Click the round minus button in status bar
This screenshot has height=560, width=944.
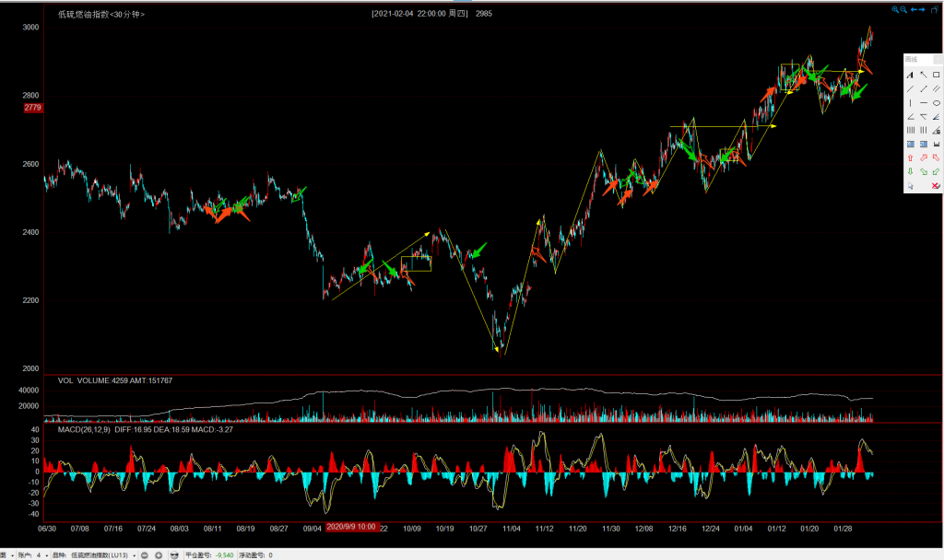tap(145, 555)
